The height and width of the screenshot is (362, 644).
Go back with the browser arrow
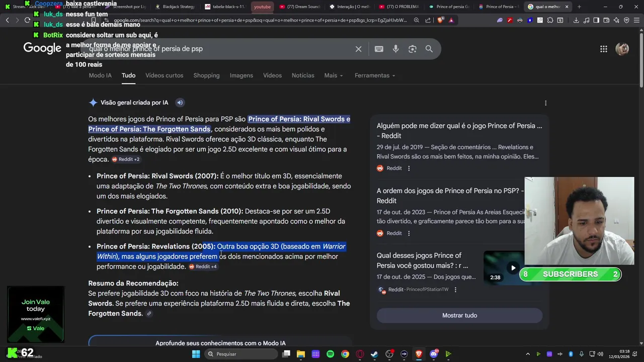(x=7, y=20)
